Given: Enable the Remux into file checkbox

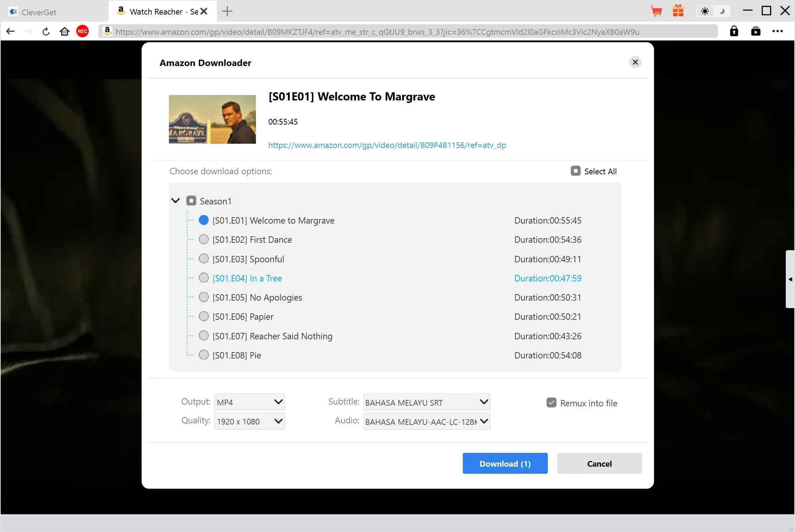Looking at the screenshot, I should click(551, 402).
